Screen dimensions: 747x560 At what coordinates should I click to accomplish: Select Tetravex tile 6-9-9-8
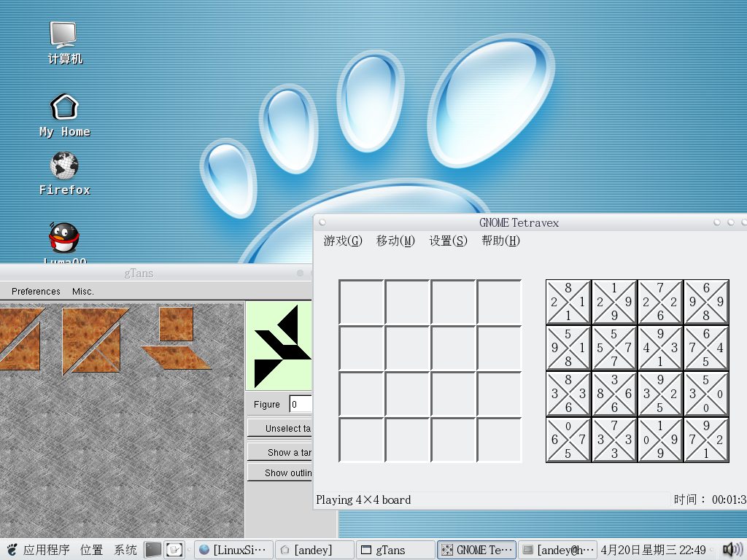(x=706, y=302)
